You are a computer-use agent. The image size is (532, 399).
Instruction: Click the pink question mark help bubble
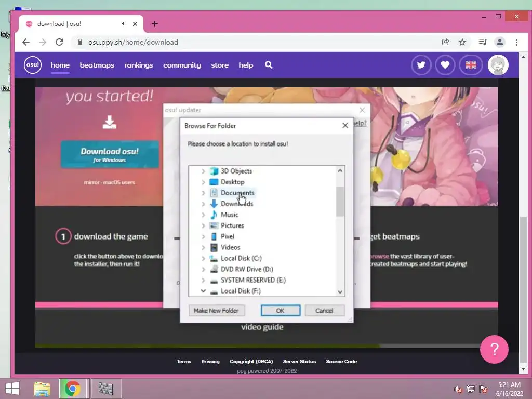click(494, 349)
